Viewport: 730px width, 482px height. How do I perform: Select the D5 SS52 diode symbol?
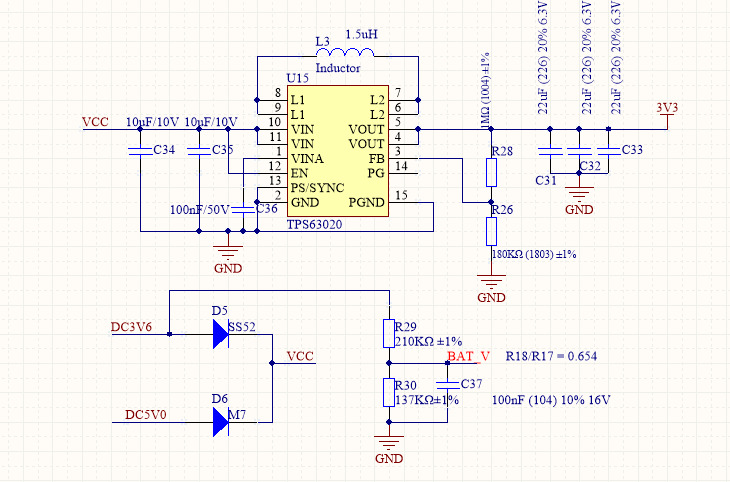[x=221, y=334]
